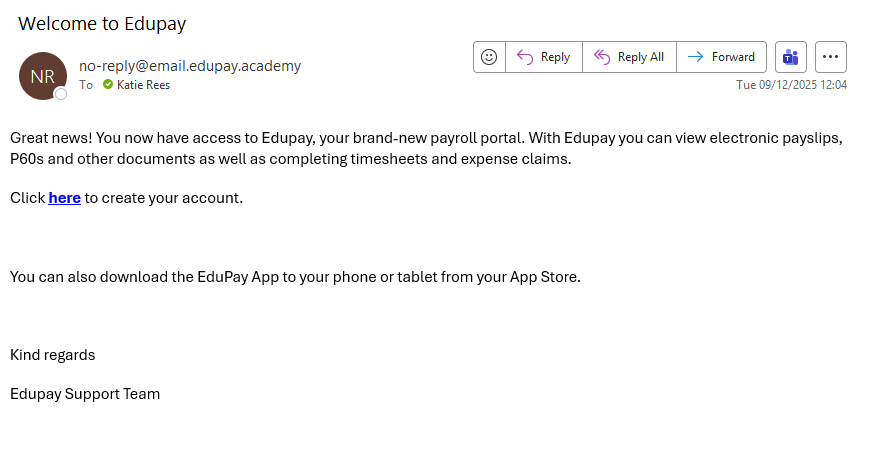Select the no-reply@email.edupay.academy sender address
The height and width of the screenshot is (460, 870).
(x=190, y=66)
